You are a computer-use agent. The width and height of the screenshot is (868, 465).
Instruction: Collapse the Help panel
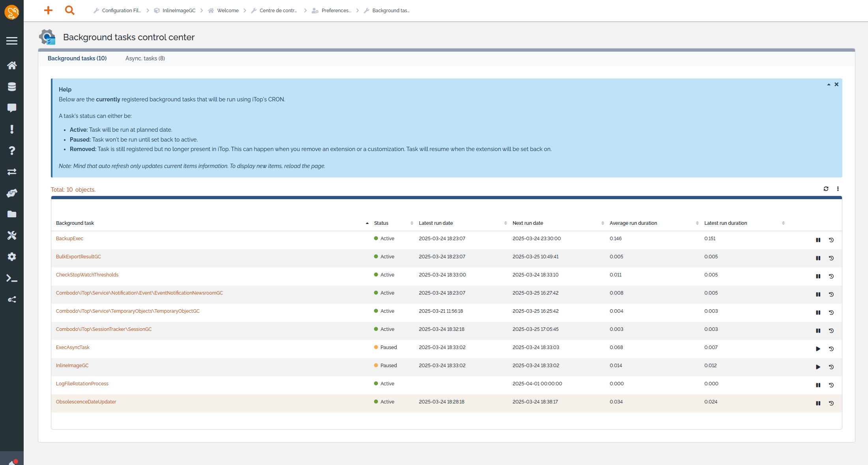point(829,84)
